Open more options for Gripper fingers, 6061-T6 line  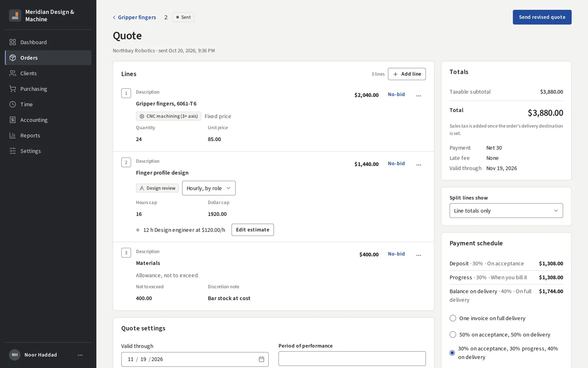[419, 96]
